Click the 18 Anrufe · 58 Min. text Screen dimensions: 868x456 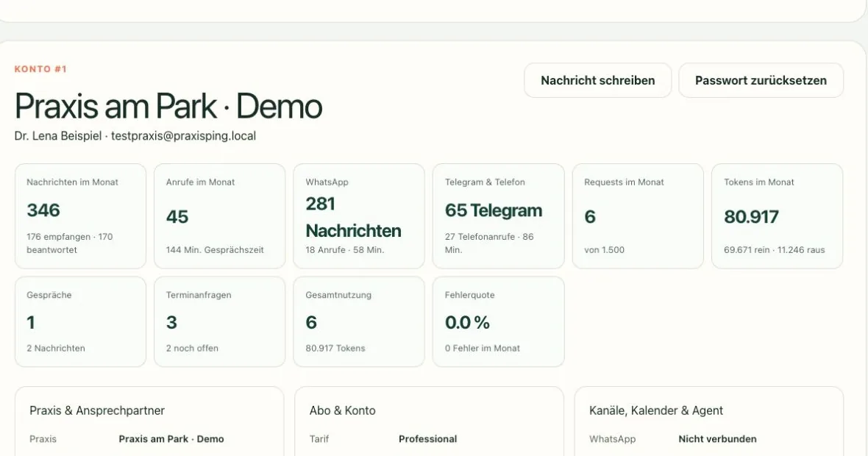click(345, 250)
